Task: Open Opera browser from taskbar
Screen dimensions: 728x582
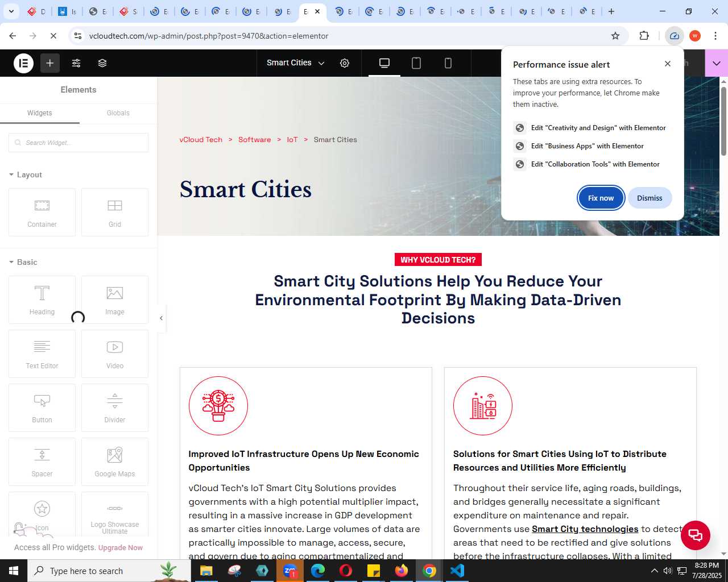Action: pyautogui.click(x=346, y=571)
